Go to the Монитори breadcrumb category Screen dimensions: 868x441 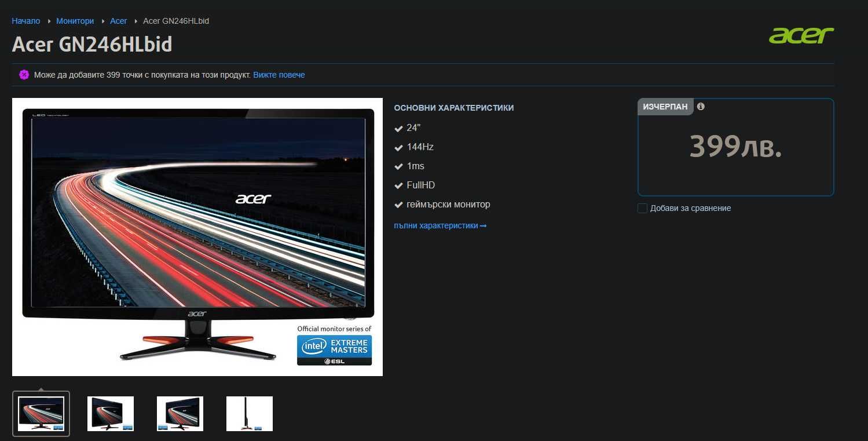click(x=75, y=21)
